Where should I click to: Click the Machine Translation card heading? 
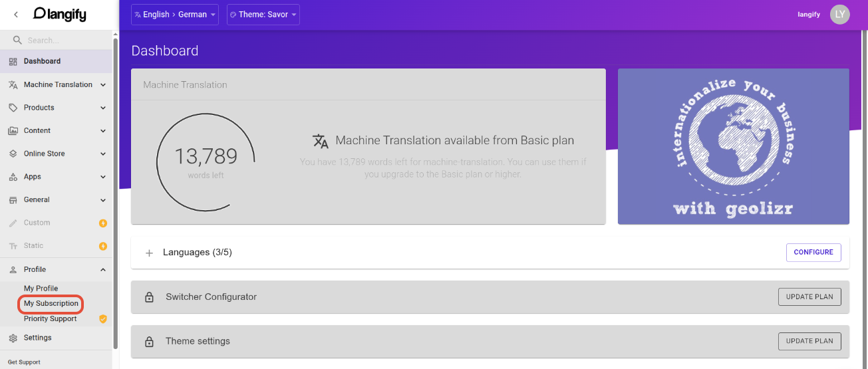point(185,85)
